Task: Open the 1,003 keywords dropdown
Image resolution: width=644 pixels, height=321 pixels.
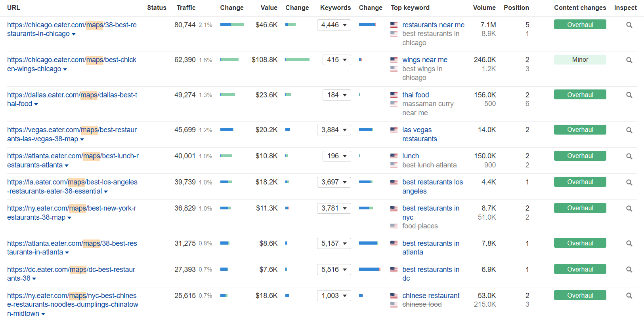Action: pyautogui.click(x=334, y=296)
